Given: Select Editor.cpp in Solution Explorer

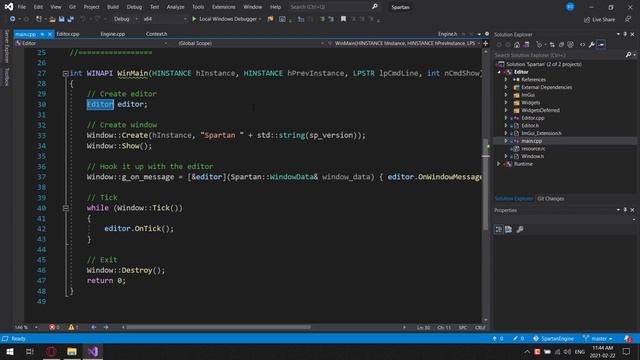Looking at the screenshot, I should pos(533,118).
